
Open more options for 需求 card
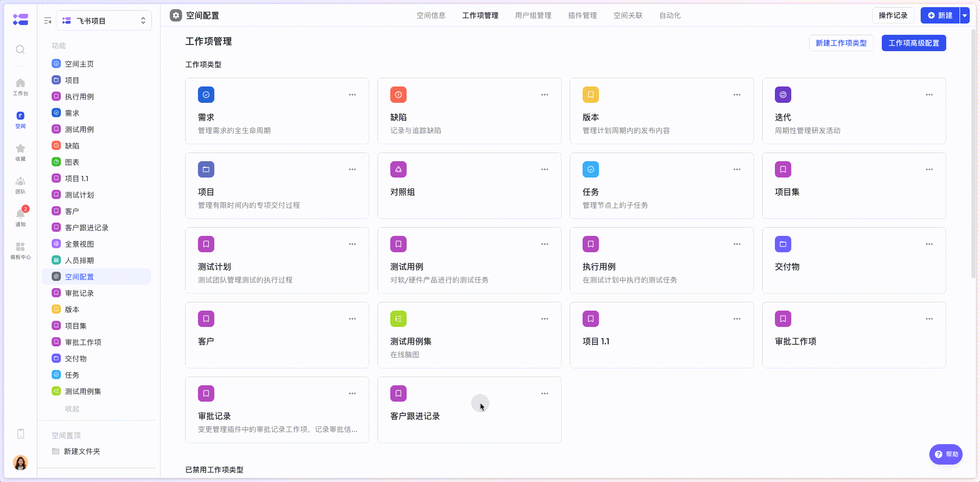coord(352,95)
